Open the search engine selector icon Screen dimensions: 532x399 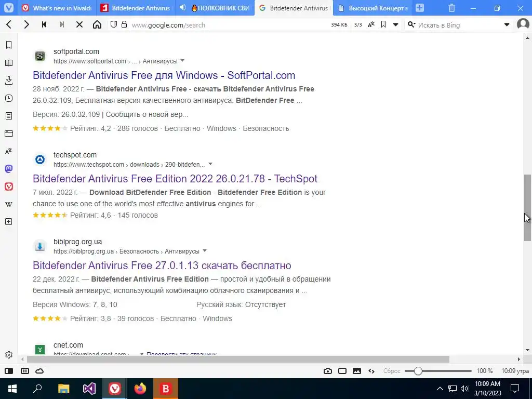coord(411,24)
